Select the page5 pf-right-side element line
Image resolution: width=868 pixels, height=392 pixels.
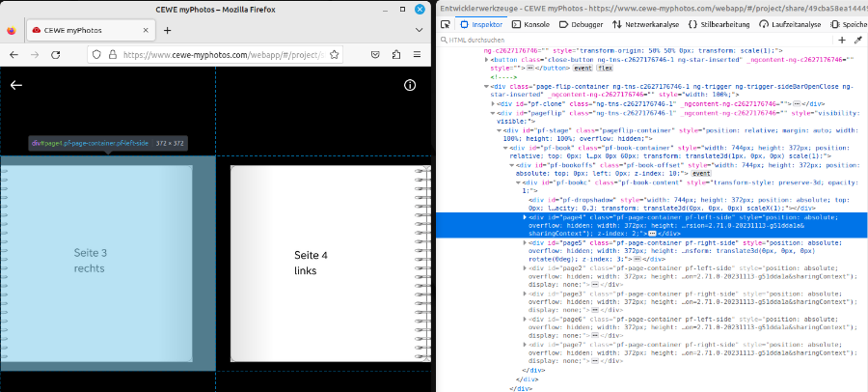point(652,251)
